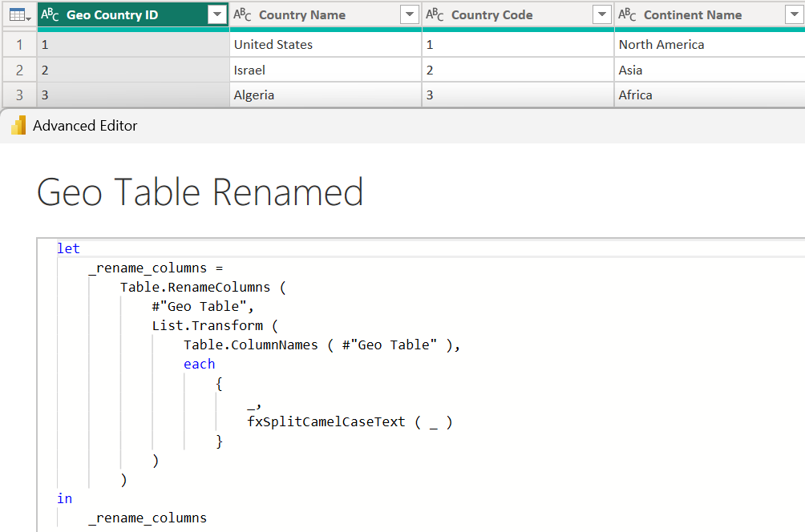This screenshot has width=805, height=532.
Task: Select row number 1 in the grid
Action: pos(18,45)
